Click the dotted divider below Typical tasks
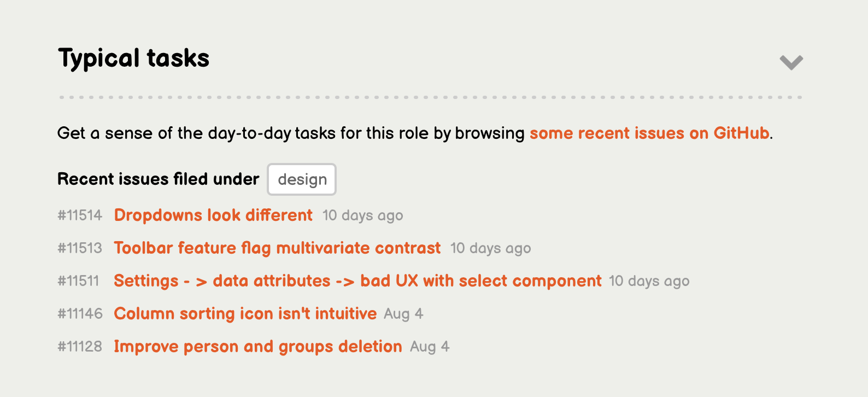The height and width of the screenshot is (397, 868). click(430, 96)
